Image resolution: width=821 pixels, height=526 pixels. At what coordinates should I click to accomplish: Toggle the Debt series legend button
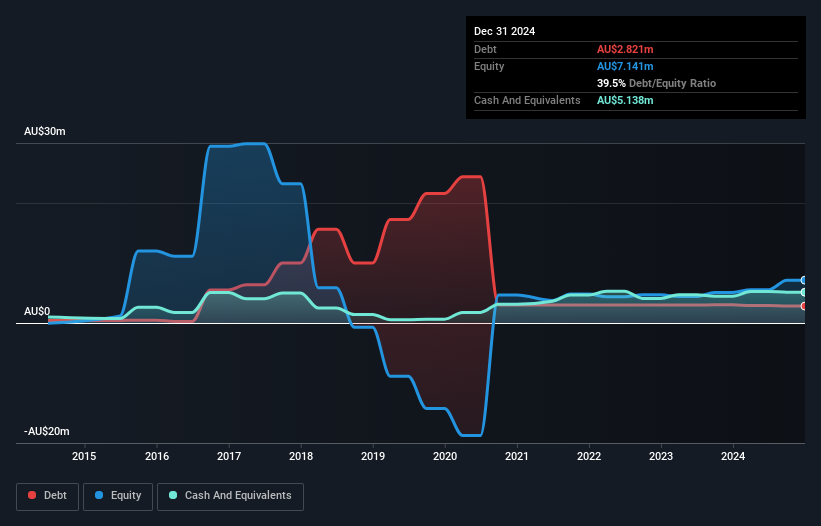pos(48,496)
